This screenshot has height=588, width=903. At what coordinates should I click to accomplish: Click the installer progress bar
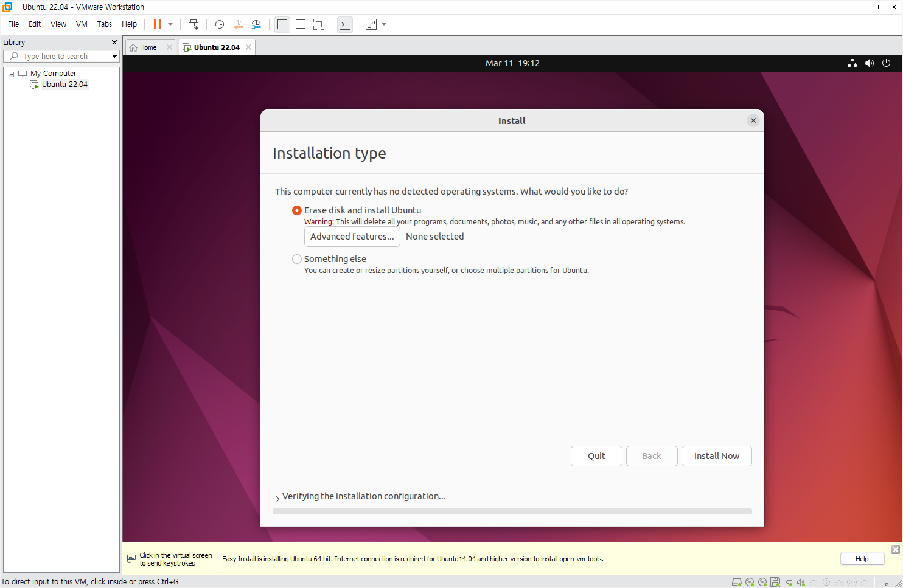coord(512,511)
